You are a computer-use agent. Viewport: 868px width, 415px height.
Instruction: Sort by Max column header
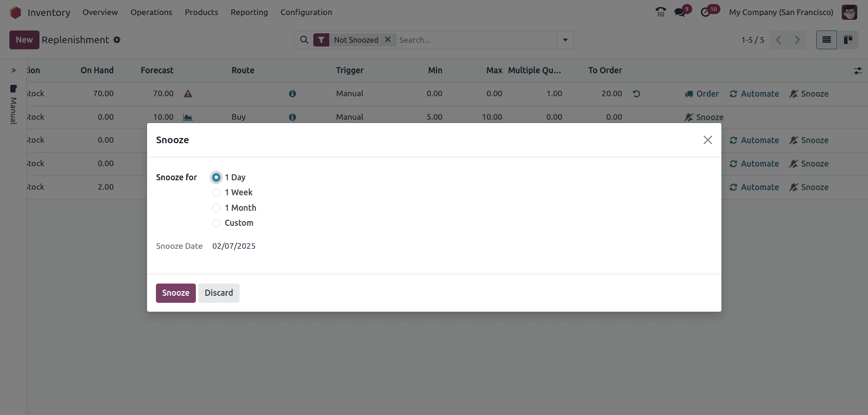click(494, 70)
